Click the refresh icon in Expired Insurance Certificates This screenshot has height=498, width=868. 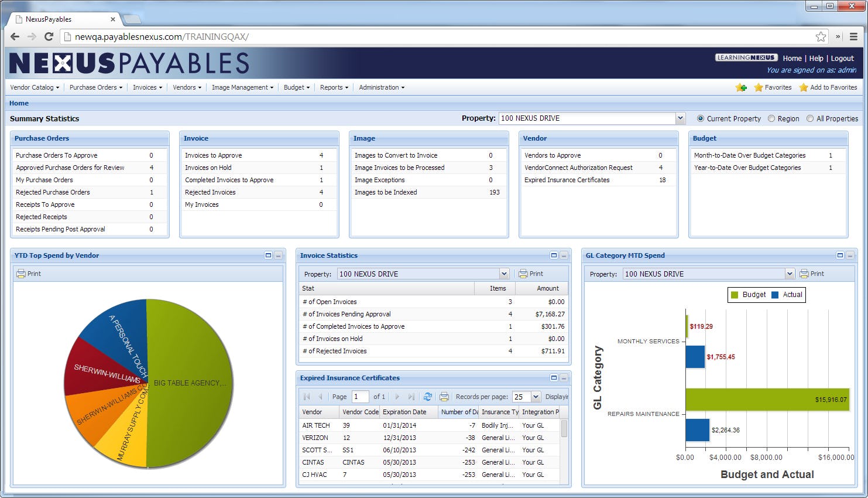point(428,397)
